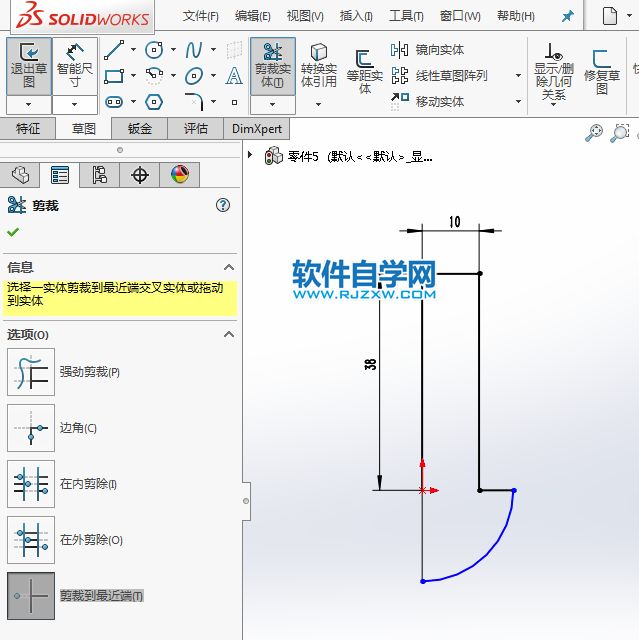Open the 文件(F) menu
The height and width of the screenshot is (640, 639).
[200, 16]
